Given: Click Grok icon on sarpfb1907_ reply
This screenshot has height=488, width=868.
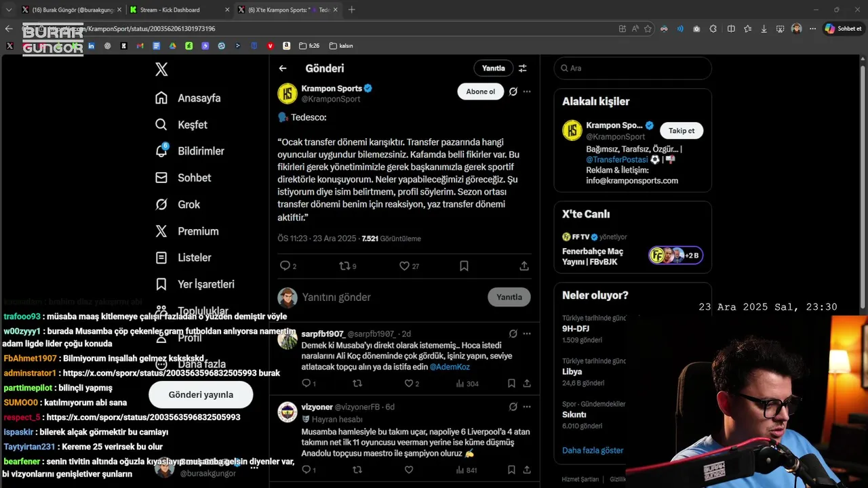Looking at the screenshot, I should 513,333.
